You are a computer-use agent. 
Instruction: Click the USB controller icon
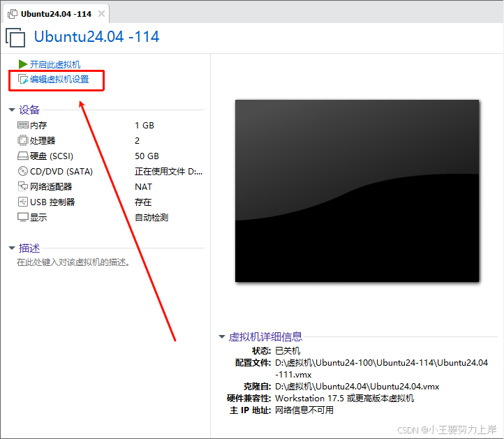23,202
